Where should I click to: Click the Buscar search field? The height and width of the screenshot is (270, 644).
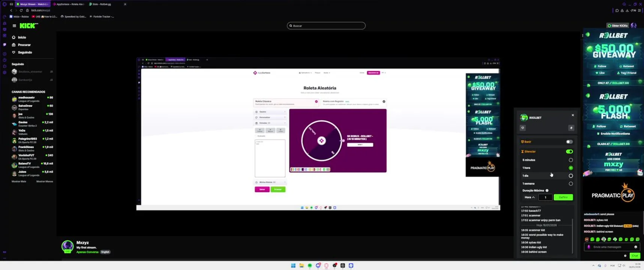[x=326, y=26]
